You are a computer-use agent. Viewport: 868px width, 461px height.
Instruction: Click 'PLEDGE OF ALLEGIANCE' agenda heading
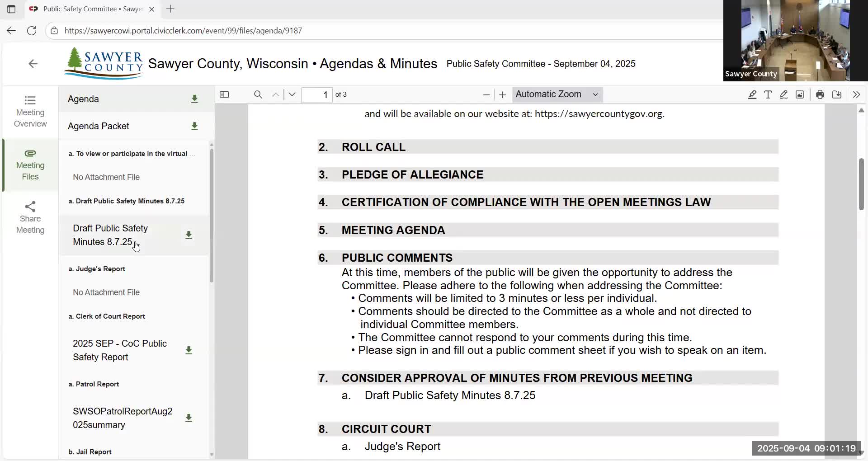point(412,175)
